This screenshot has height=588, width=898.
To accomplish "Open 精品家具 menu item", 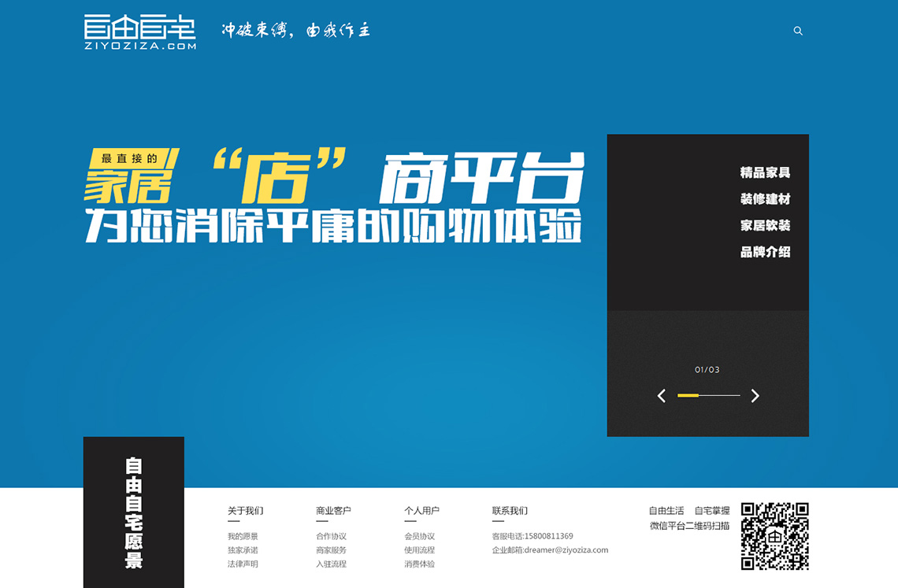I will pos(765,172).
